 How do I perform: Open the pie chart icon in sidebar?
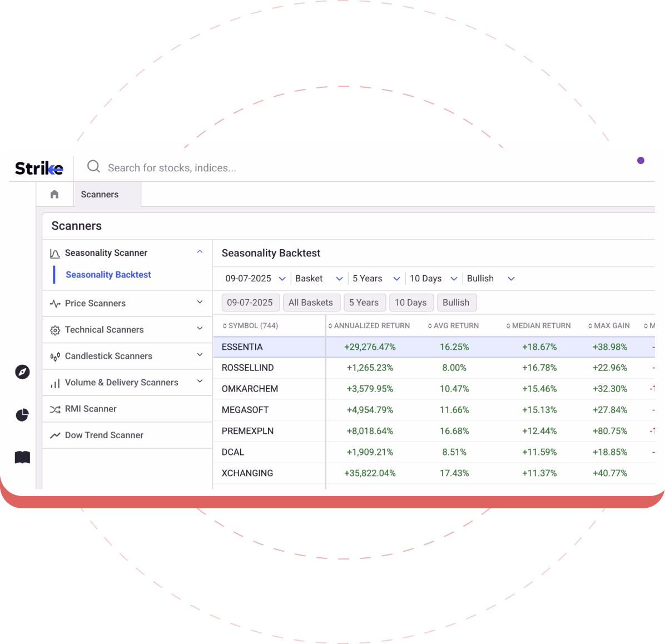click(22, 415)
